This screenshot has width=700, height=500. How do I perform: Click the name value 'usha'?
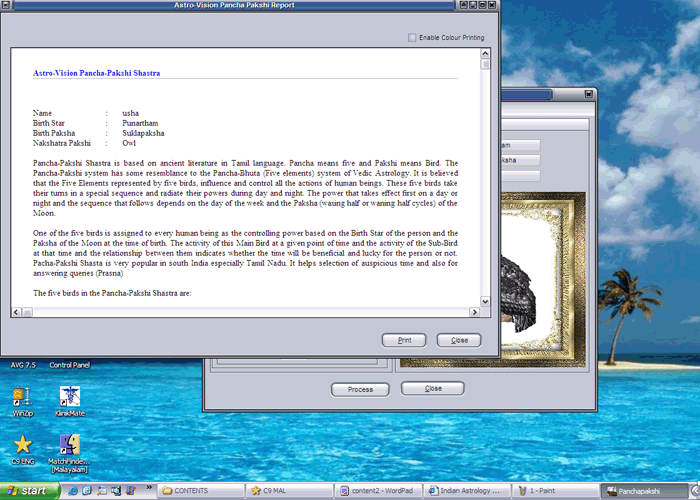tap(130, 113)
